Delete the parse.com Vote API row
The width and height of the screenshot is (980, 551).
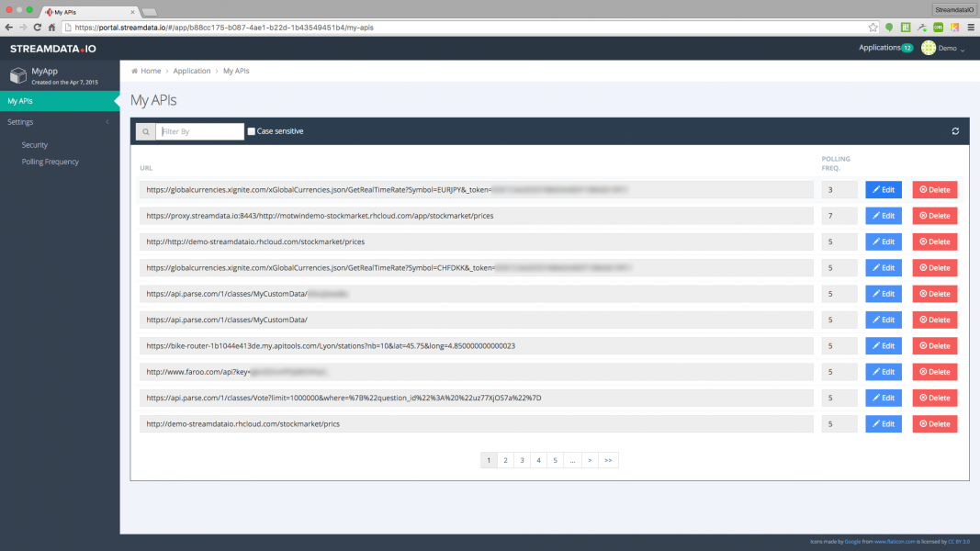(935, 398)
